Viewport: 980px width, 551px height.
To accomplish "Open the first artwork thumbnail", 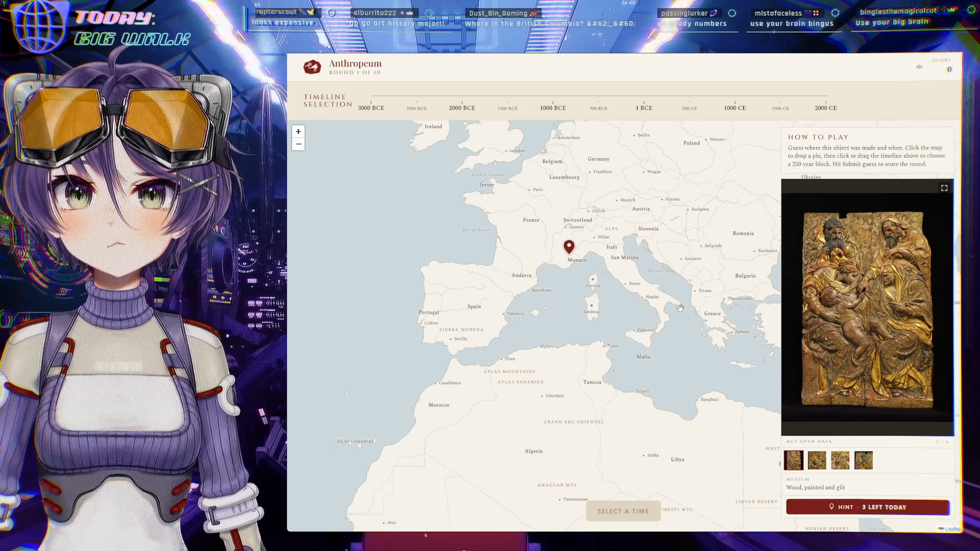I will pos(794,460).
